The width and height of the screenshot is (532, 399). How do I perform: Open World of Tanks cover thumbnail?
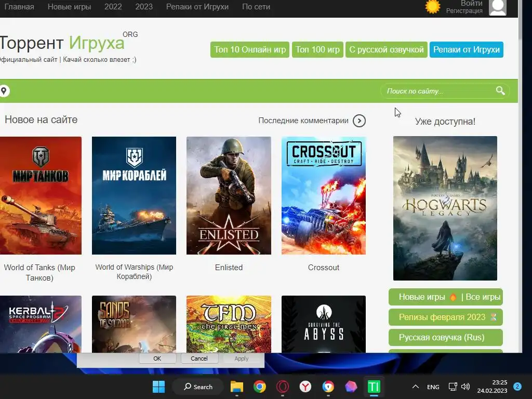41,195
